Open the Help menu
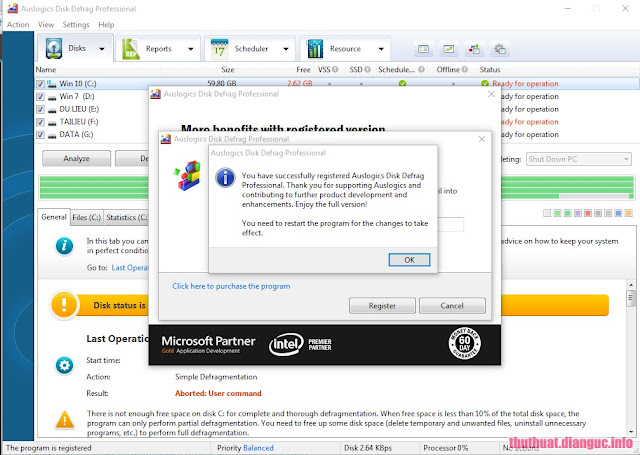640x455 pixels. point(106,24)
